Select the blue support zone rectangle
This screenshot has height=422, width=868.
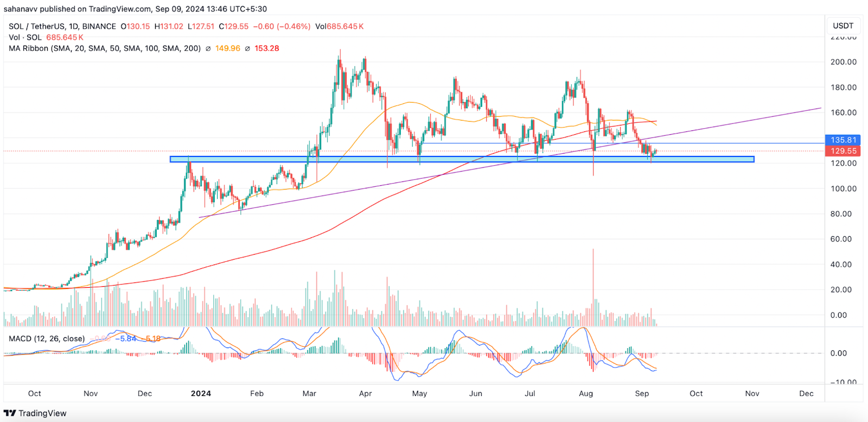click(462, 159)
